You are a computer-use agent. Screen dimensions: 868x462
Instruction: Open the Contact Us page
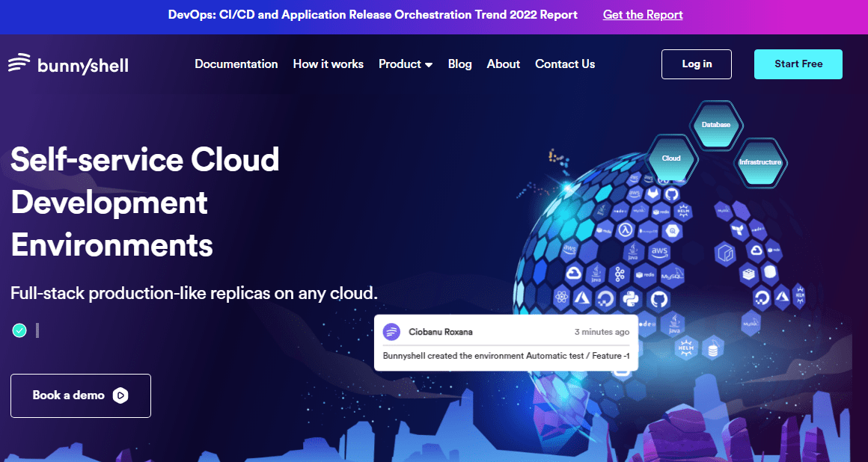(x=565, y=64)
